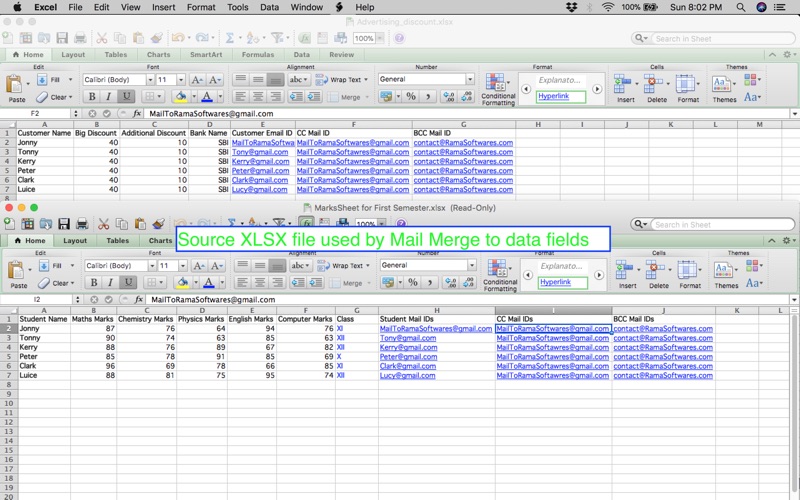Click Increase indent icon in Advertising_discount ribbon
Screen dimensions: 800x500
[314, 96]
